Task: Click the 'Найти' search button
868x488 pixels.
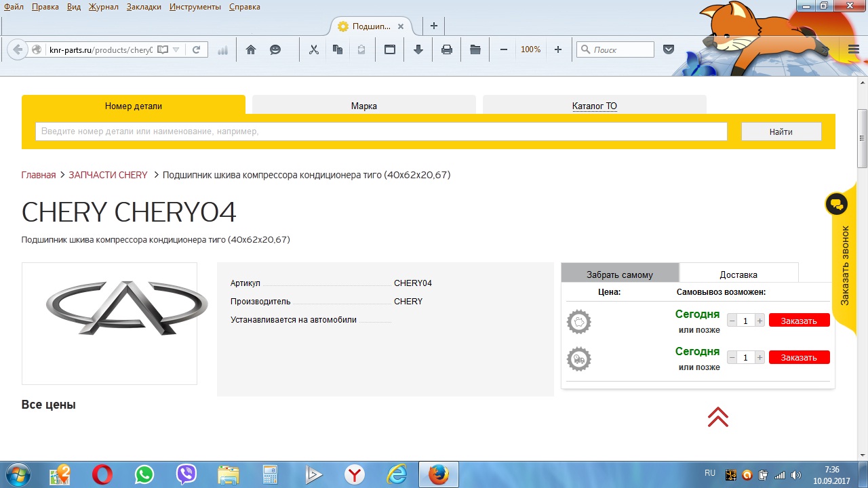Action: [x=781, y=131]
